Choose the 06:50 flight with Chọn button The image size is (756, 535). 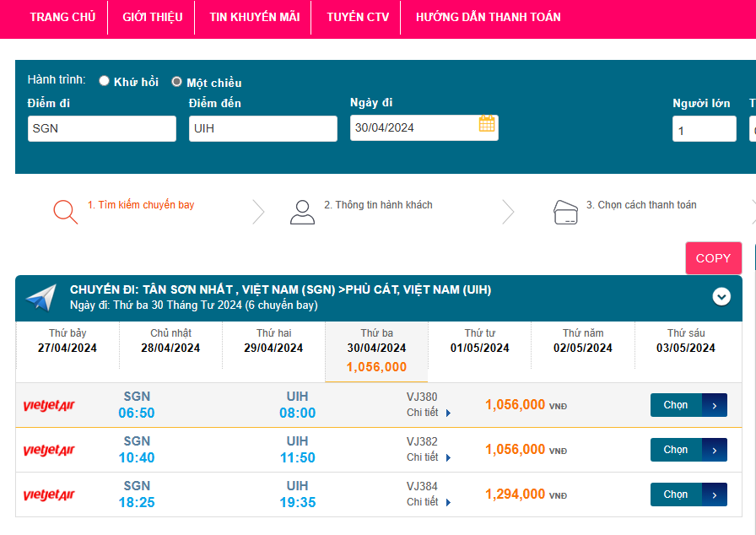pyautogui.click(x=688, y=405)
